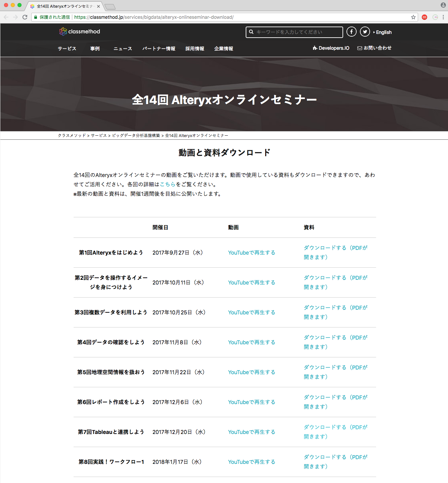Click the red extension icon

pyautogui.click(x=424, y=17)
